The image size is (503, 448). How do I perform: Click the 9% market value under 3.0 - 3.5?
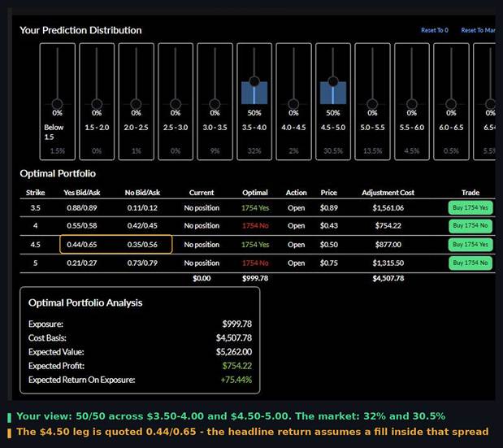[215, 151]
